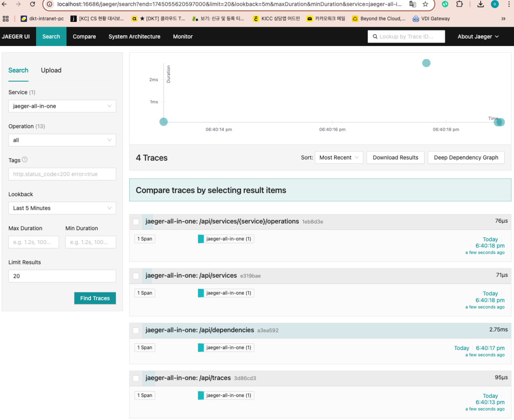
Task: Bookmark this page with star icon
Action: [x=425, y=4]
